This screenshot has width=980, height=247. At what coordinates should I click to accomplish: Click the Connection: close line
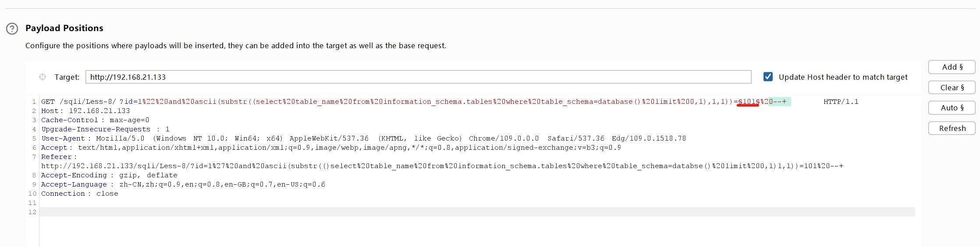79,194
